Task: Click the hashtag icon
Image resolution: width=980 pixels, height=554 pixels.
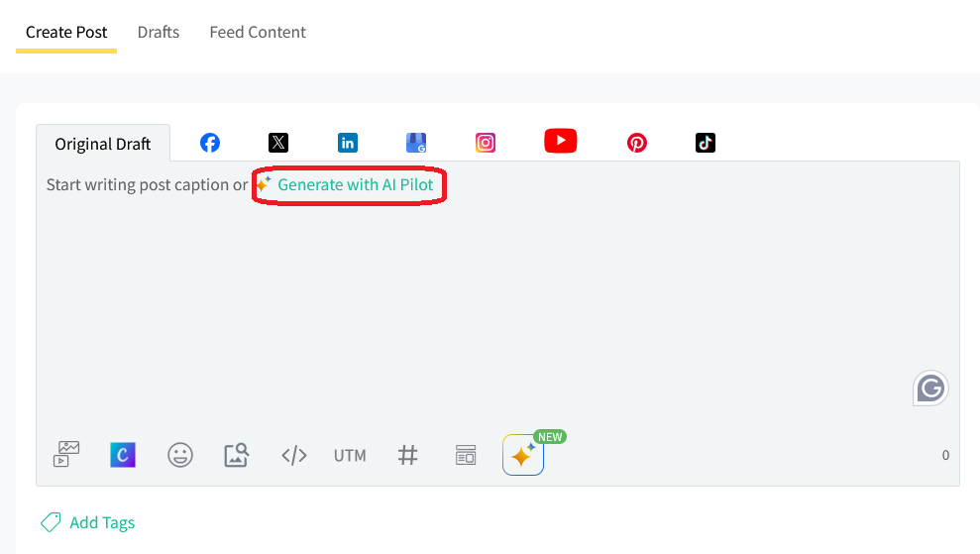Action: (407, 455)
